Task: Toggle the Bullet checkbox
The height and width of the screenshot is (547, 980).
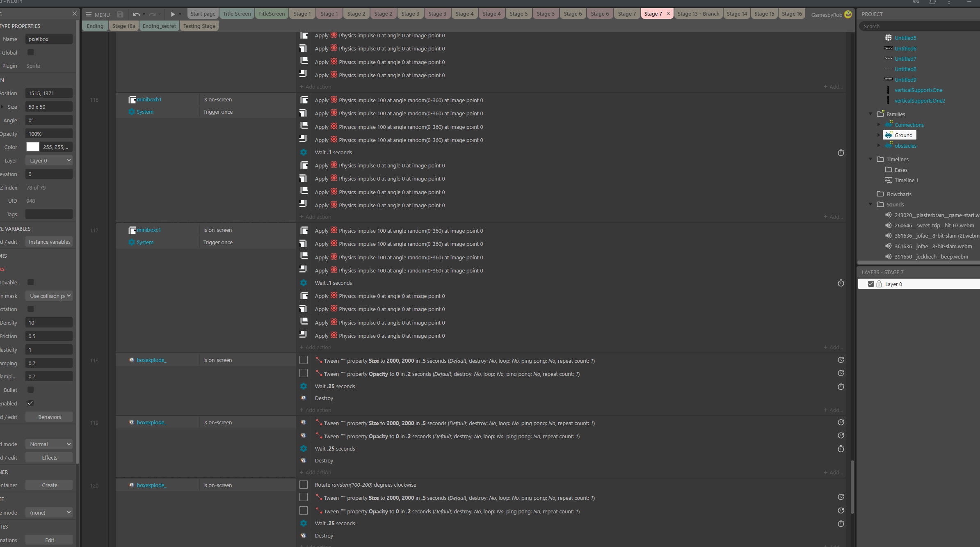Action: point(30,390)
